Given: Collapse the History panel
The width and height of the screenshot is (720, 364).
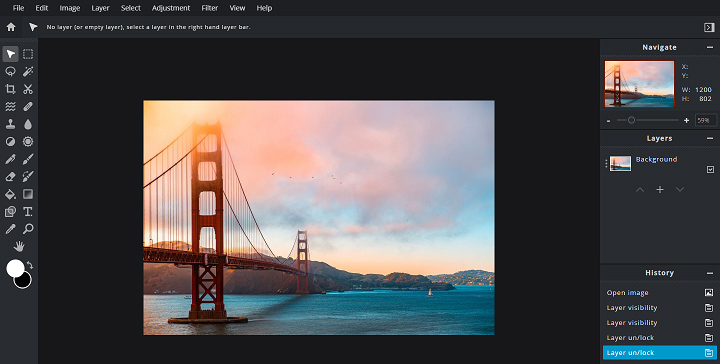Looking at the screenshot, I should [x=710, y=273].
